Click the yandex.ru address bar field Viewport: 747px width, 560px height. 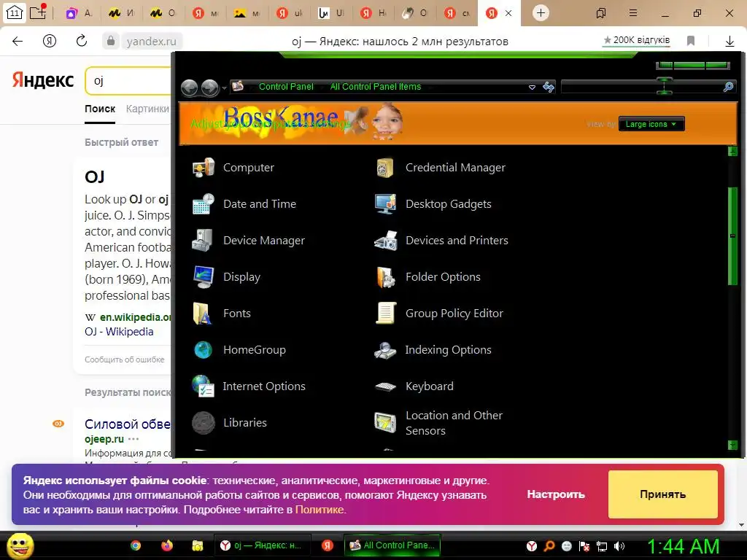(152, 42)
